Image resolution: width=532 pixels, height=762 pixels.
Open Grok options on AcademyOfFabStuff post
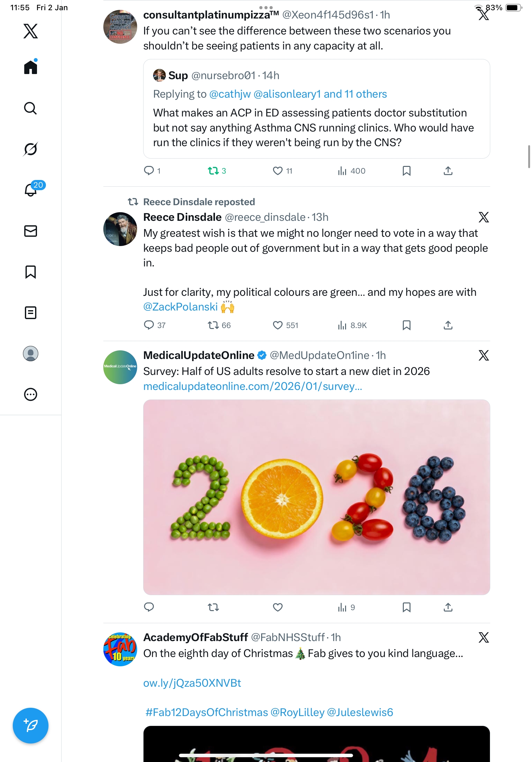[484, 638]
